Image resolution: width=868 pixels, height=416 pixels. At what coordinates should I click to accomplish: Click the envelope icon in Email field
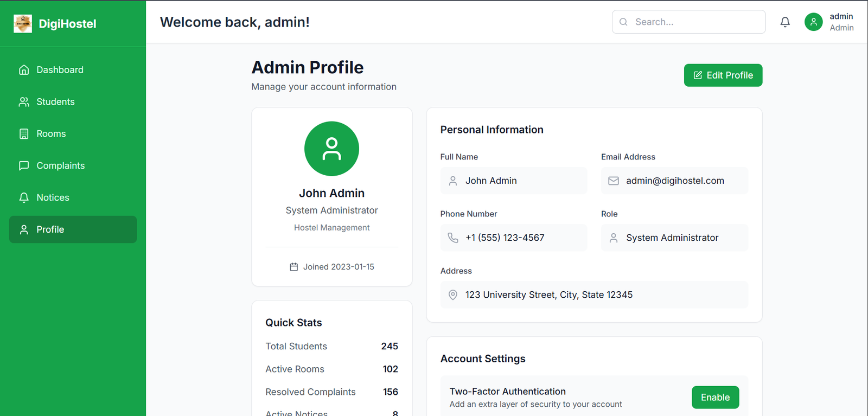(x=614, y=181)
